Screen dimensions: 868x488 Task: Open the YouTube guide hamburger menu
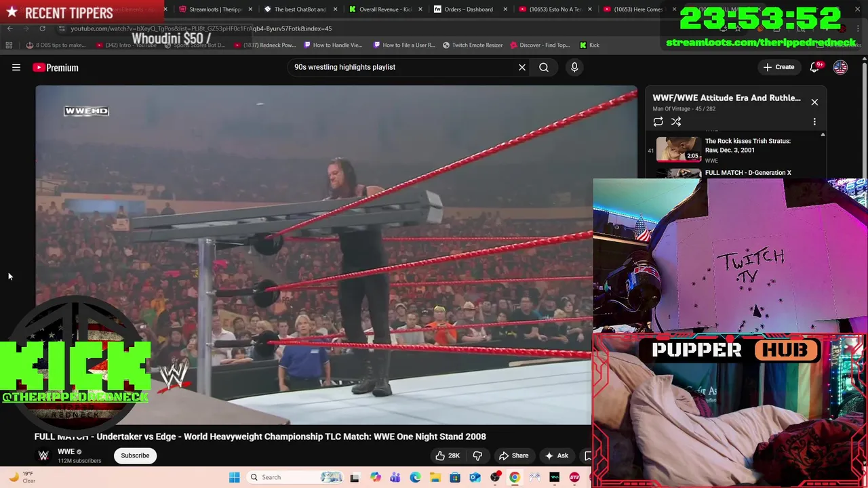click(x=16, y=67)
